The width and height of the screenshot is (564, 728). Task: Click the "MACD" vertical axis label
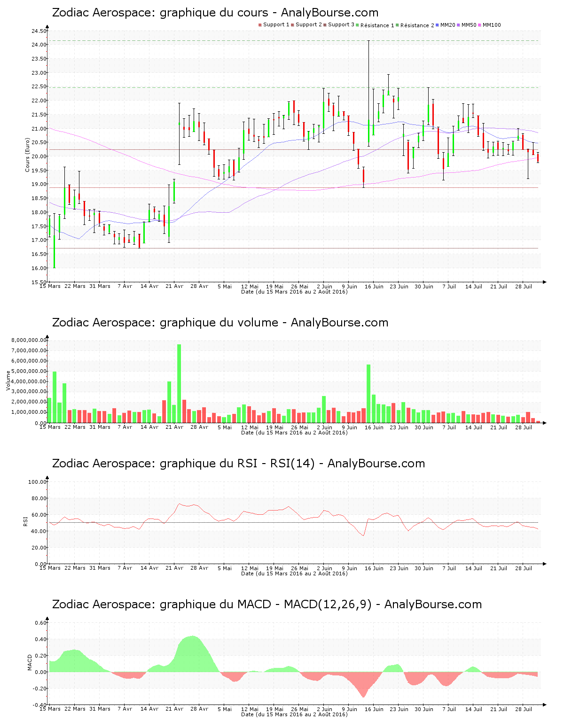coord(30,662)
